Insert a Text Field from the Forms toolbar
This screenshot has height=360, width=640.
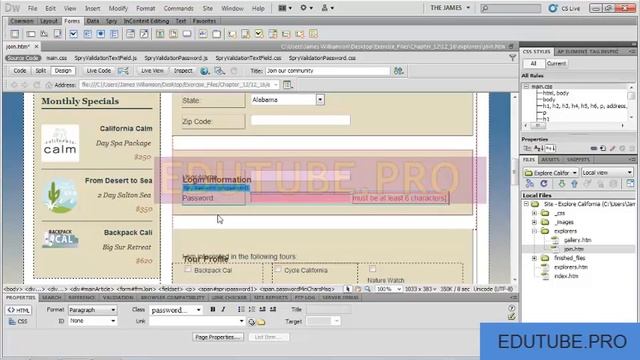[31, 34]
